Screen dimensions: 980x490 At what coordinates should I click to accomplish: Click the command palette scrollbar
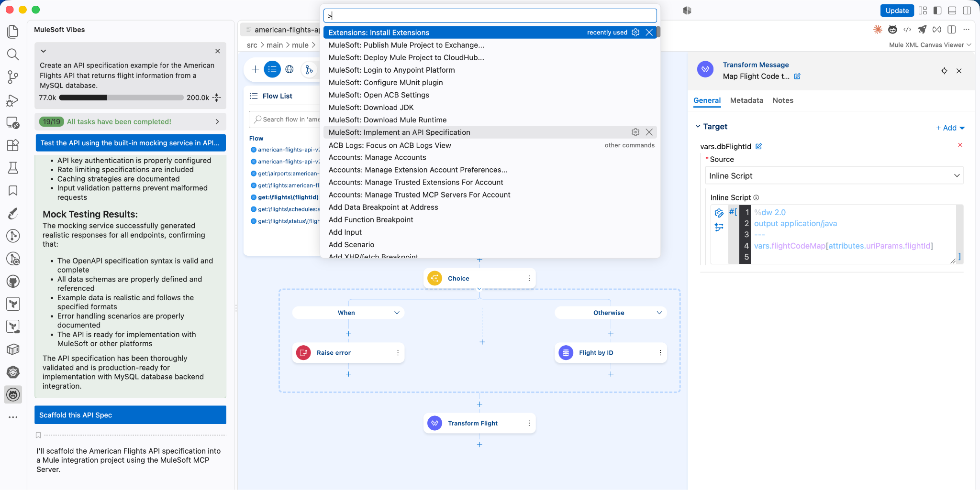[x=658, y=32]
